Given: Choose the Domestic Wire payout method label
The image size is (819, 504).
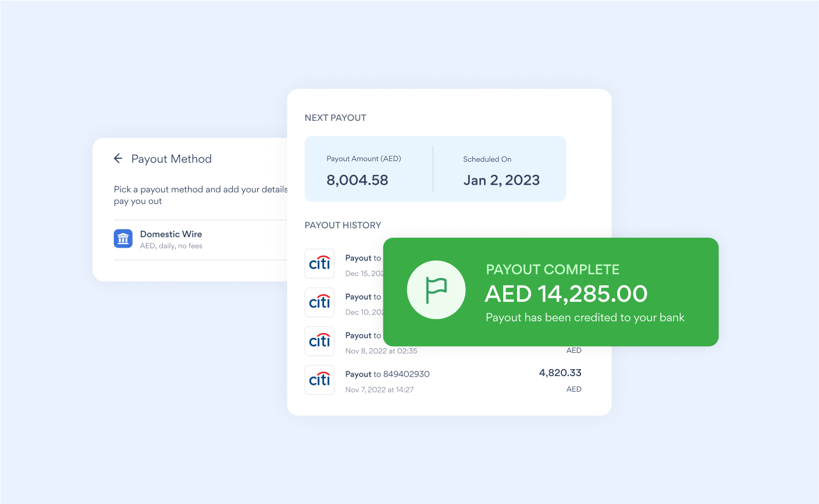Looking at the screenshot, I should tap(171, 234).
